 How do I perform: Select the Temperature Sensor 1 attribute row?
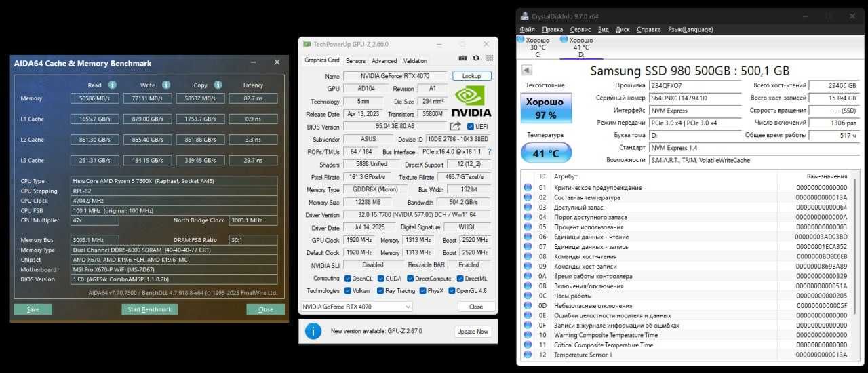coord(686,355)
